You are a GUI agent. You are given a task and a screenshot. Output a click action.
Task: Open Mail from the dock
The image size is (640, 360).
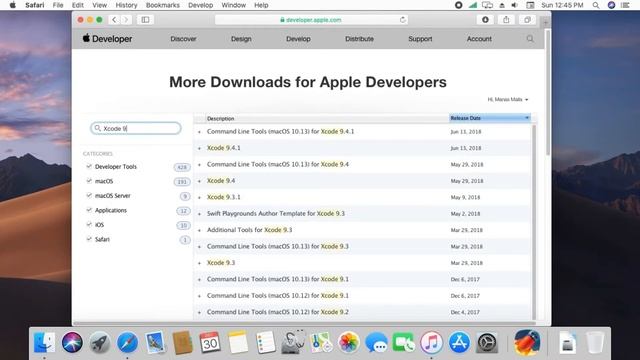[155, 342]
